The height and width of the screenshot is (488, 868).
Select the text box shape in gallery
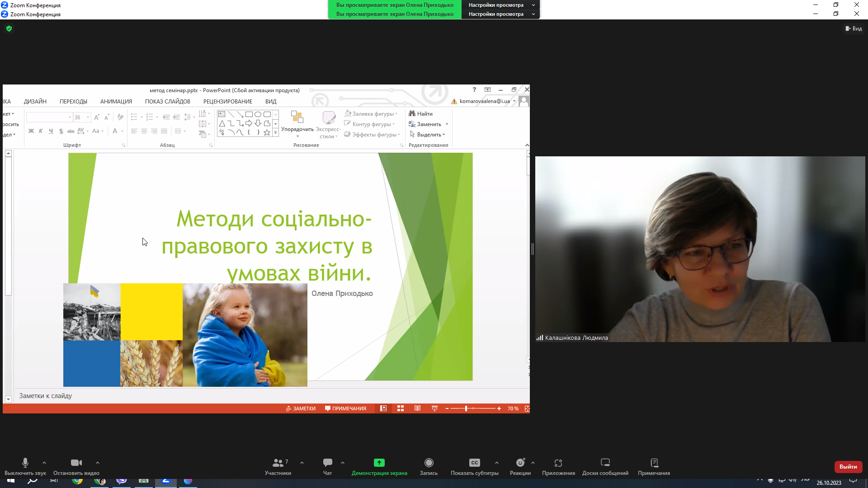pyautogui.click(x=222, y=114)
